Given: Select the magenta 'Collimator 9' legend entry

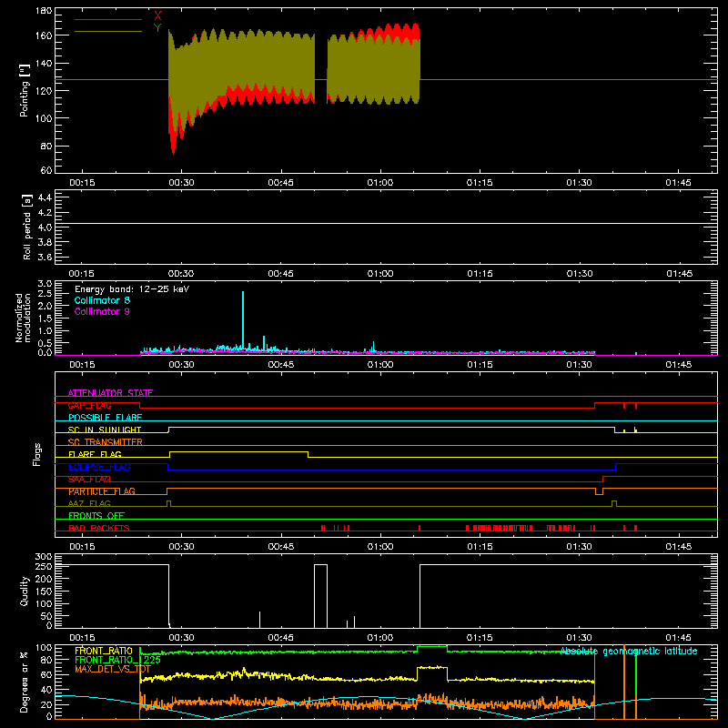Looking at the screenshot, I should click(x=102, y=311).
